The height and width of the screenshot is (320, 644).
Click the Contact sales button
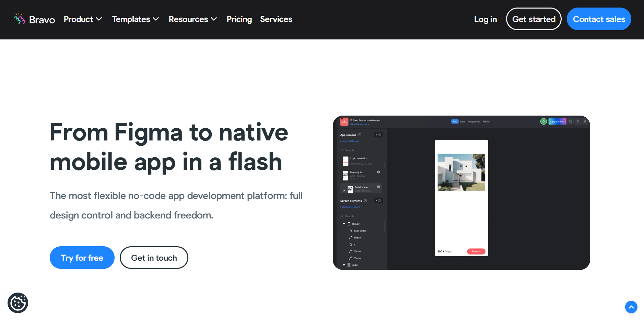pos(599,19)
